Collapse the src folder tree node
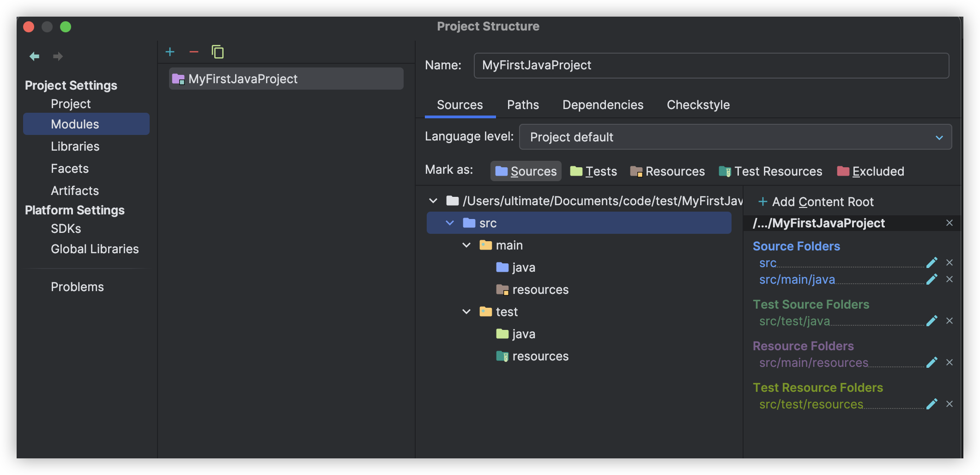Viewport: 980px width, 475px height. [x=449, y=223]
